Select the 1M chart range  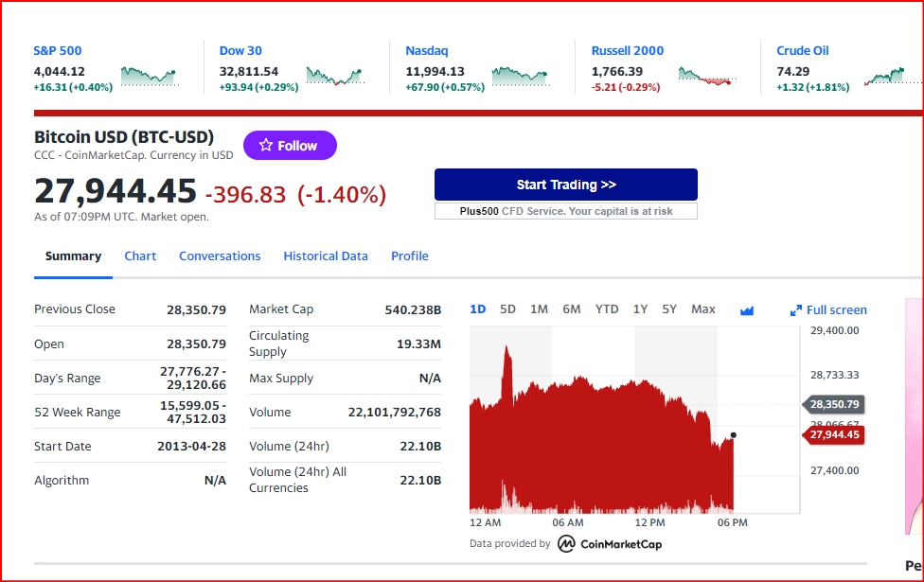[x=539, y=309]
